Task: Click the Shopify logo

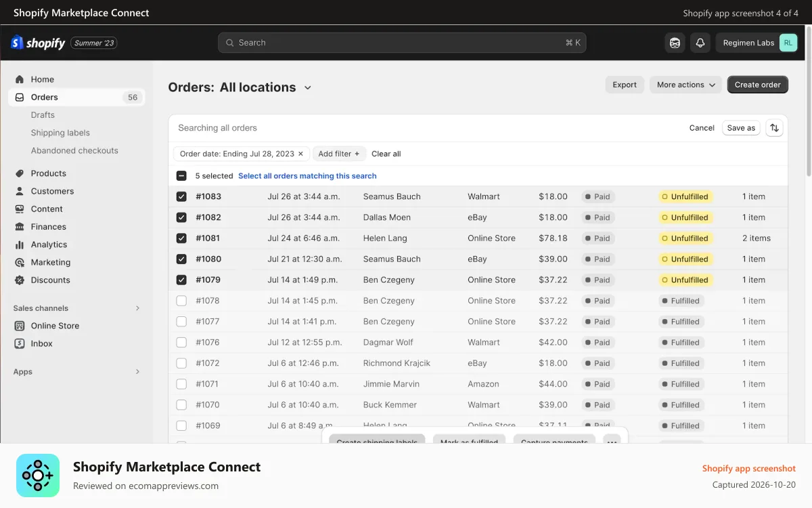Action: pos(38,43)
